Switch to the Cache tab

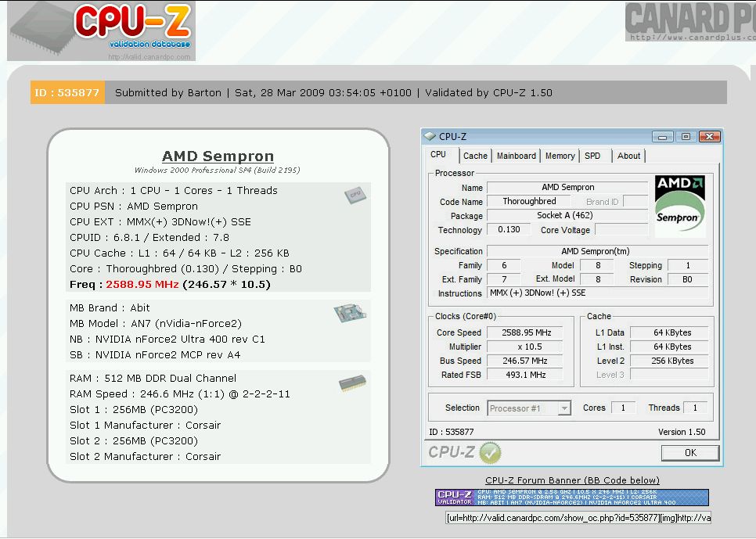[475, 156]
